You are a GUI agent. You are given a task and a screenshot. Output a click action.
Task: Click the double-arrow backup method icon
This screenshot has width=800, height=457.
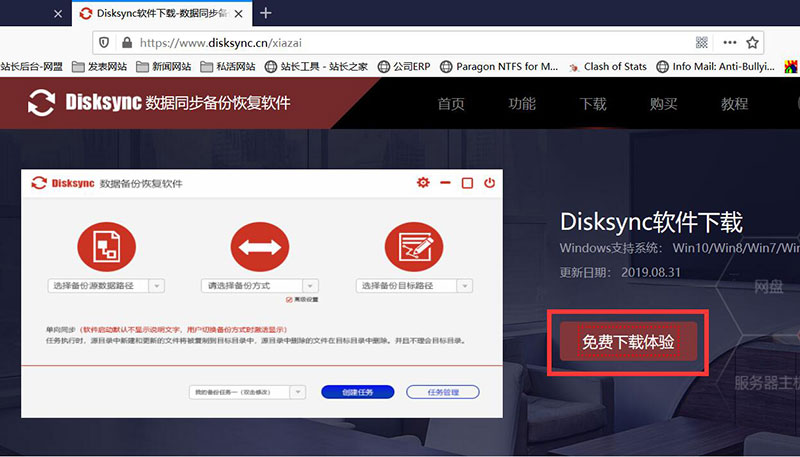click(x=260, y=247)
